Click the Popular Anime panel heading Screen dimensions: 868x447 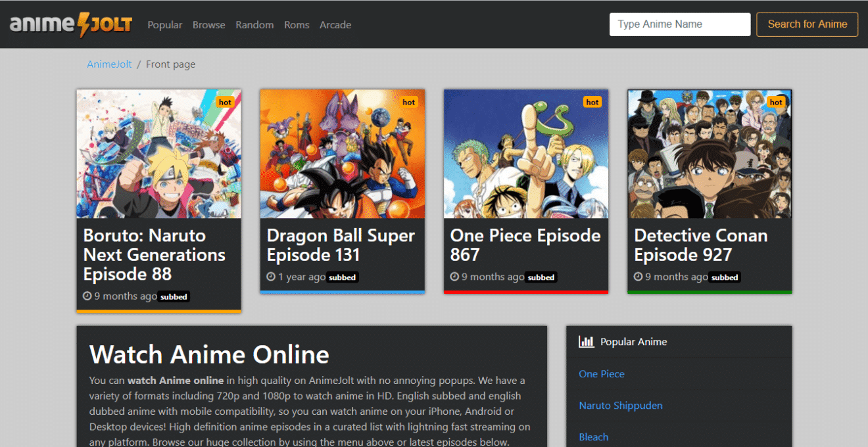pos(634,342)
